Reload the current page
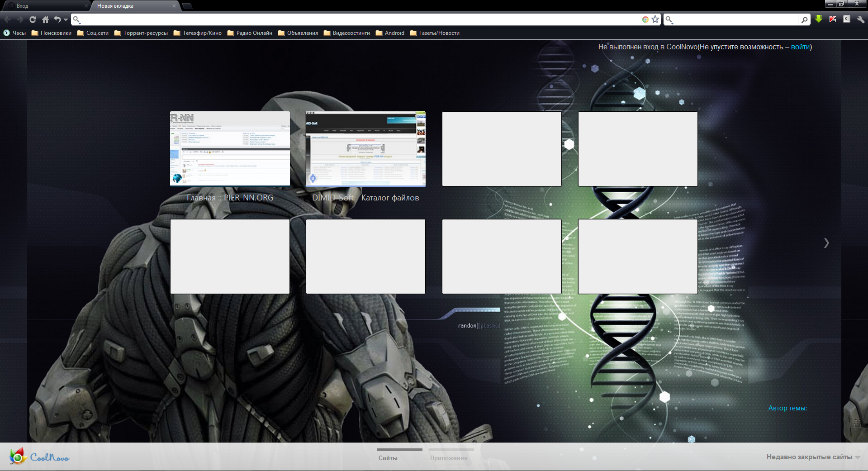Image resolution: width=868 pixels, height=471 pixels. (33, 19)
